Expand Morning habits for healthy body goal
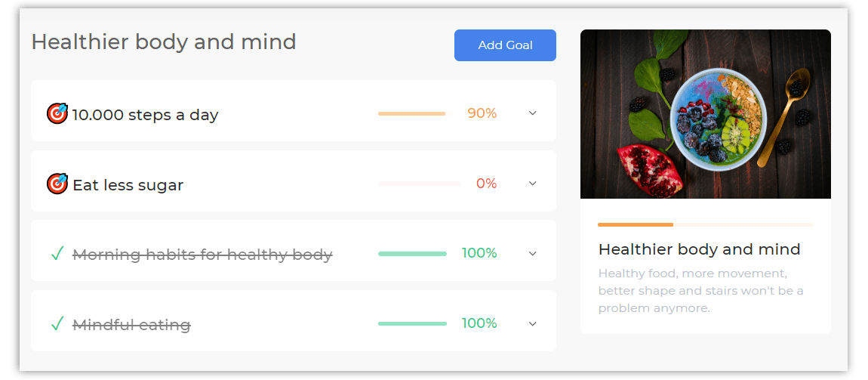 pos(533,254)
